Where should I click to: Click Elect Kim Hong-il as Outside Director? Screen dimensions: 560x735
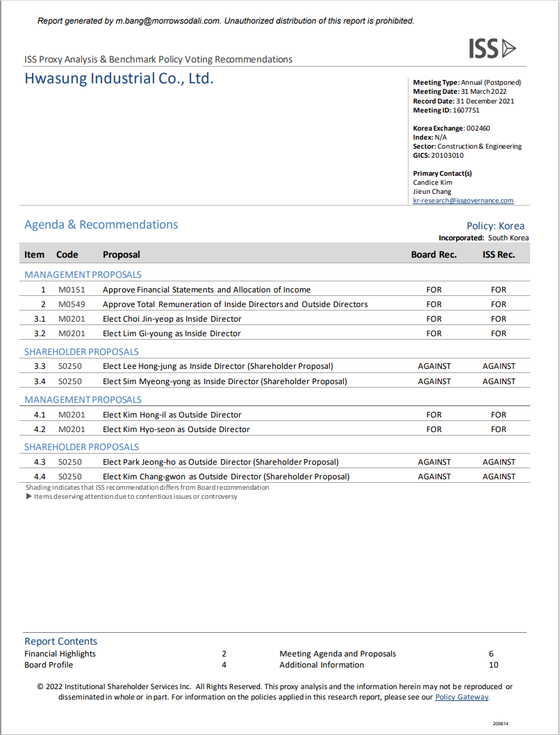[172, 415]
